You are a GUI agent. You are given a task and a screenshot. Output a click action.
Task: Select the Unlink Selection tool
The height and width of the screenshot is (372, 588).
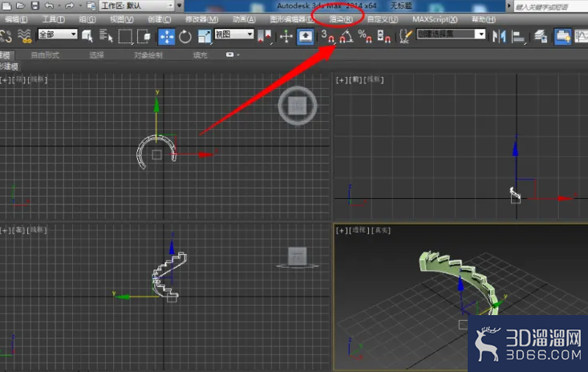click(x=6, y=36)
